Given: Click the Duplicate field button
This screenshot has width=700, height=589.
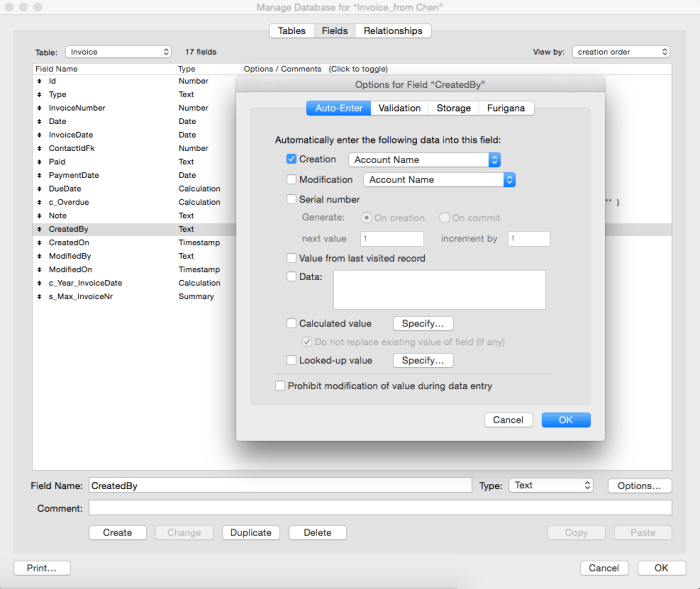Looking at the screenshot, I should (250, 532).
